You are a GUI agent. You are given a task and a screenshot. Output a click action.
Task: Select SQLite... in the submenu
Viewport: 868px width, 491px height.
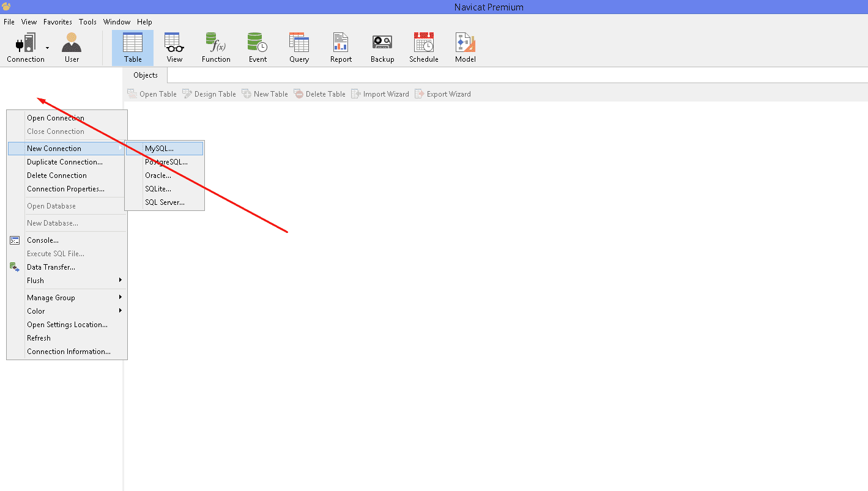click(x=165, y=189)
